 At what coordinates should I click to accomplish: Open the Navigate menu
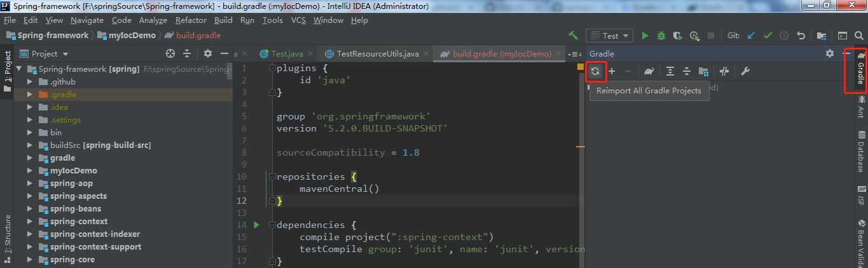point(87,20)
